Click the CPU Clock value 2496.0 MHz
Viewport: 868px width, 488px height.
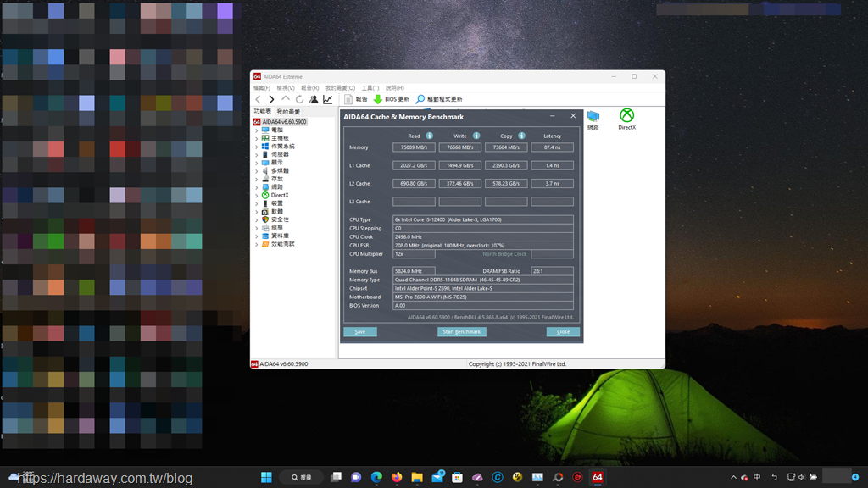[x=482, y=237]
